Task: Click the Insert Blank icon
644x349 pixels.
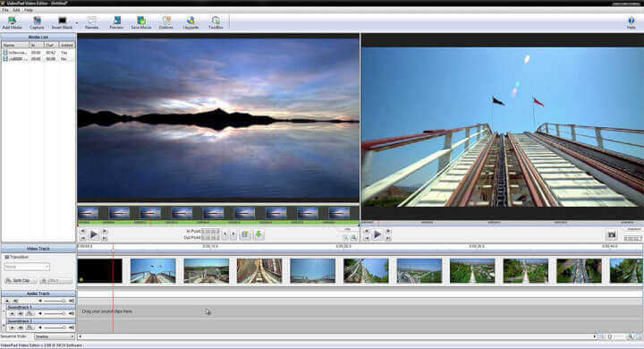Action: coord(62,22)
